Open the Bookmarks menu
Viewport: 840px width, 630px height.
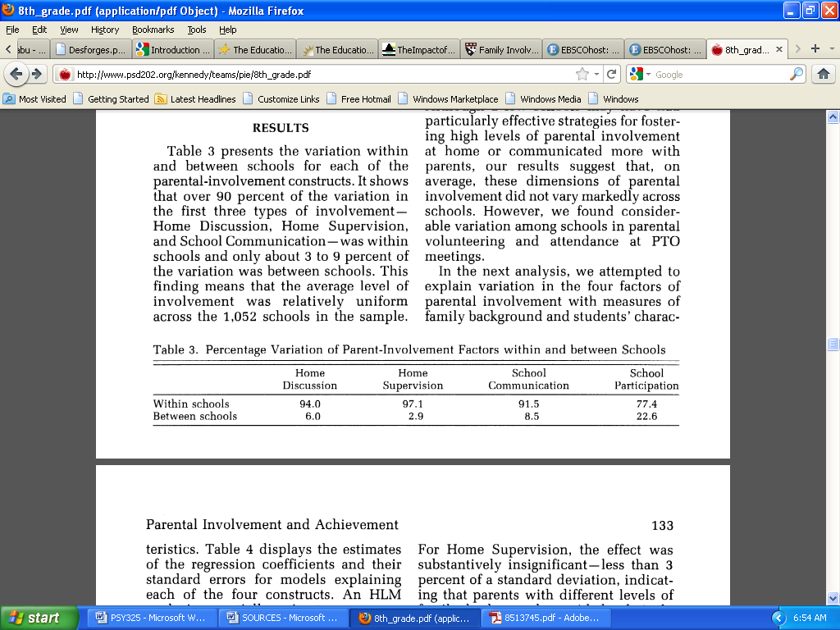(153, 30)
